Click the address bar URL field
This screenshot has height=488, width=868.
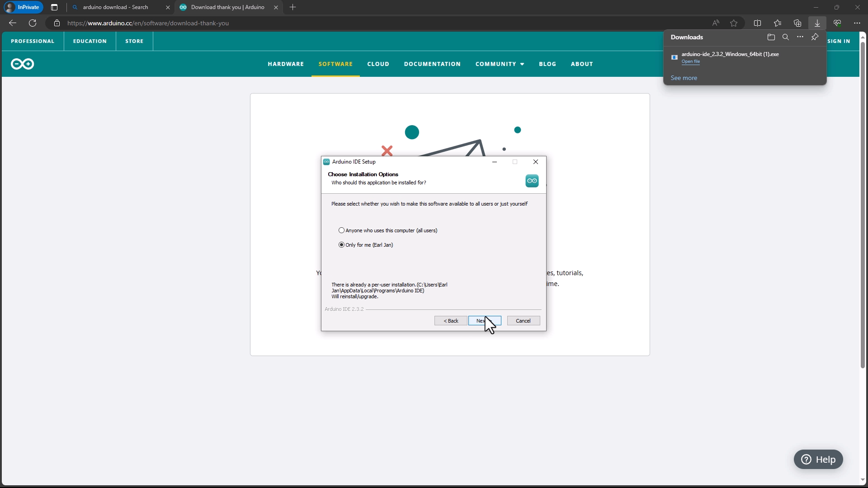pyautogui.click(x=384, y=23)
